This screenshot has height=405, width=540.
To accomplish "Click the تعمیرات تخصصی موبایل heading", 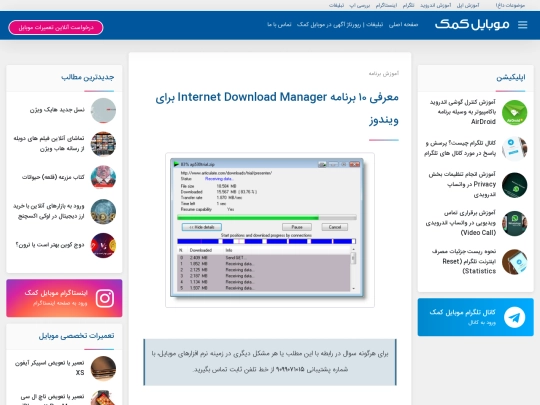I will point(76,335).
